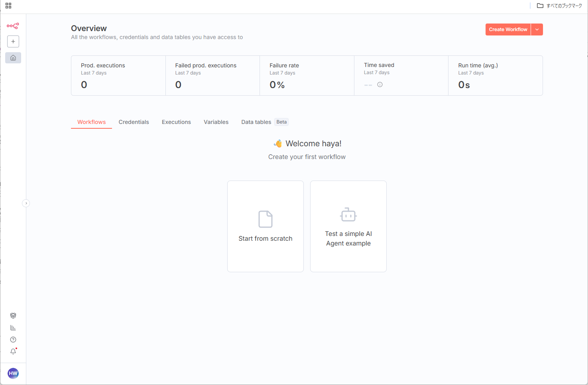The width and height of the screenshot is (588, 385).
Task: Go to the Data tables tab
Action: tap(256, 122)
